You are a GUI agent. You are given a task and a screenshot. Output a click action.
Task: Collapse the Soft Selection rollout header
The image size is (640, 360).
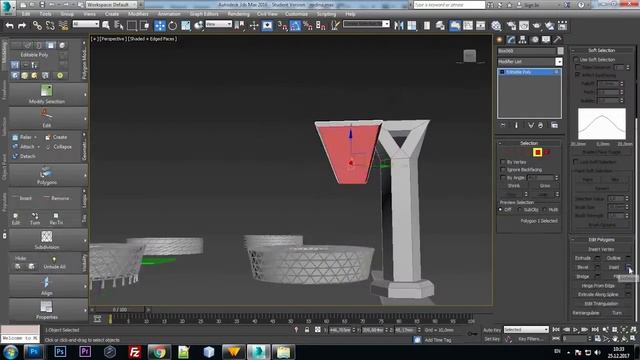click(x=601, y=50)
